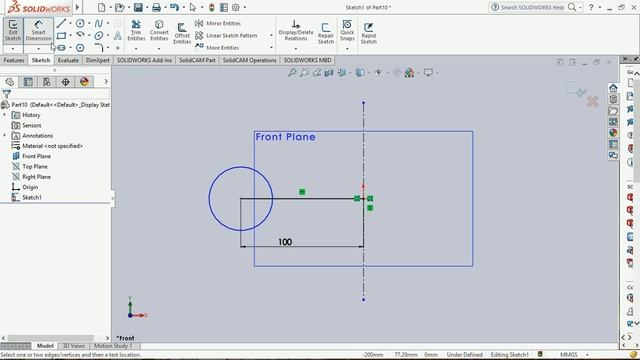Select the Circle sketch tool
The width and height of the screenshot is (640, 360).
tap(80, 23)
